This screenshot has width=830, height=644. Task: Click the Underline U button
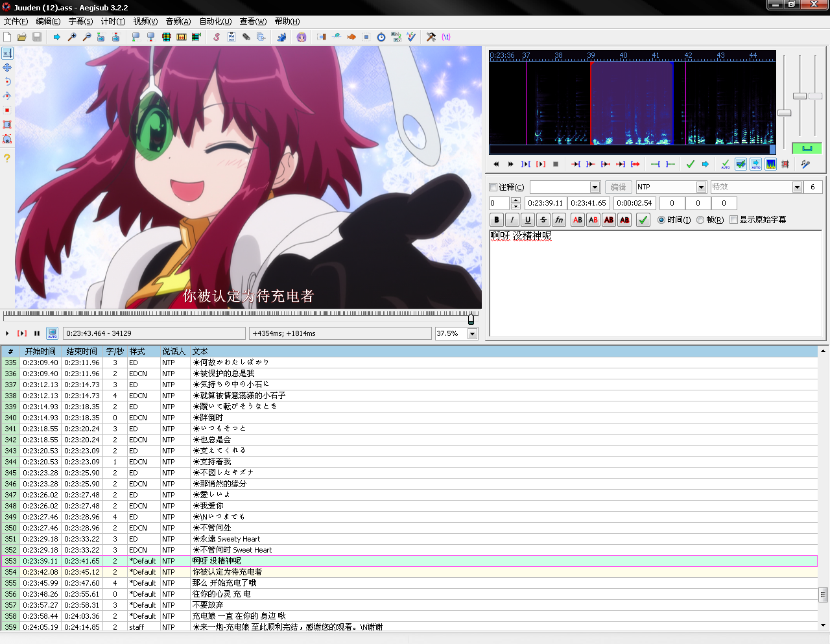click(528, 220)
